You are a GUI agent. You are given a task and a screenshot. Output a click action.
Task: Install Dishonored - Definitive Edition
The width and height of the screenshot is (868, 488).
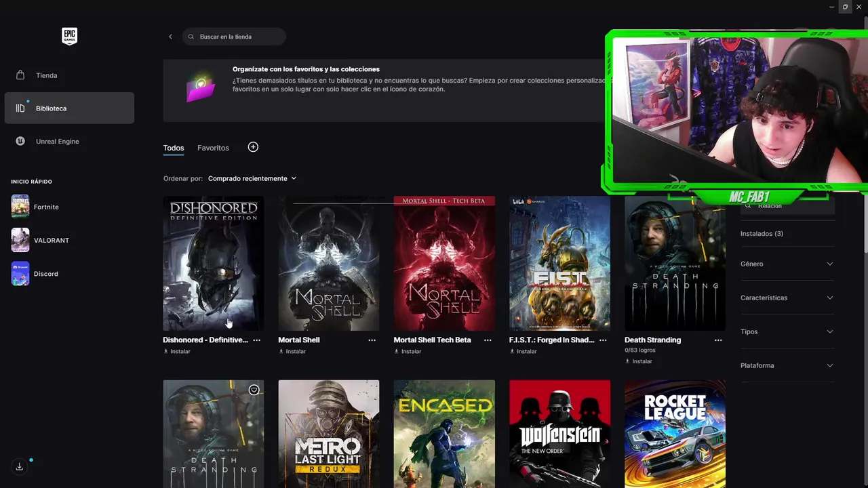click(x=177, y=352)
